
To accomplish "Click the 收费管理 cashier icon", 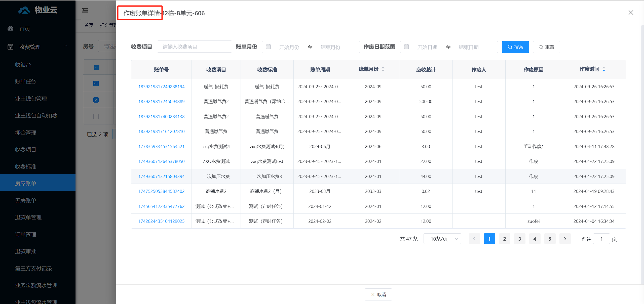I will click(x=10, y=47).
